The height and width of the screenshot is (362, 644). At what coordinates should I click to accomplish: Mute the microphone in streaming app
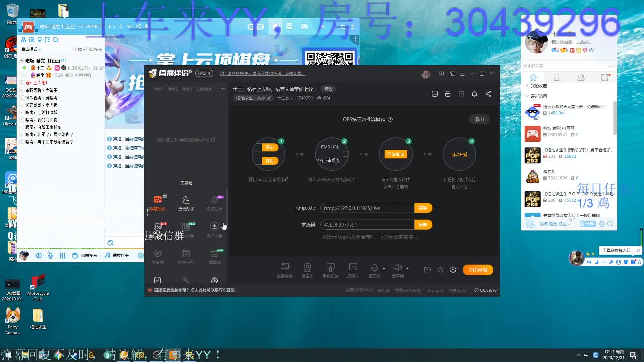pyautogui.click(x=374, y=268)
